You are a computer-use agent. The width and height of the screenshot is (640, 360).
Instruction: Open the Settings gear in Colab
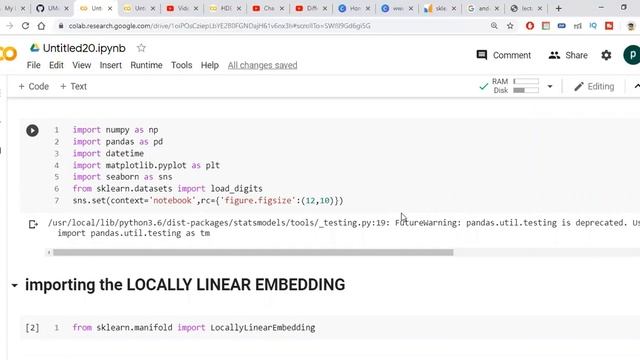pyautogui.click(x=606, y=55)
